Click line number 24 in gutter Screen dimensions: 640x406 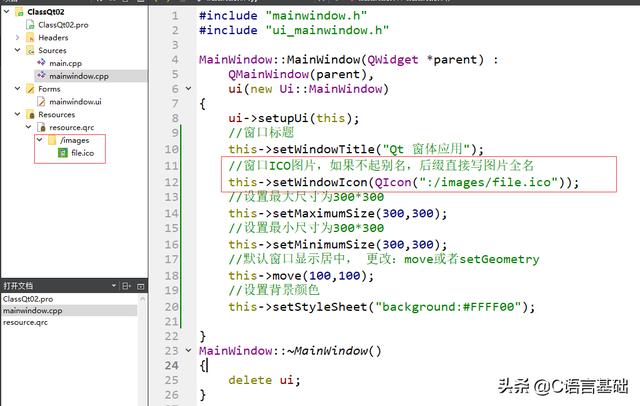(x=171, y=365)
